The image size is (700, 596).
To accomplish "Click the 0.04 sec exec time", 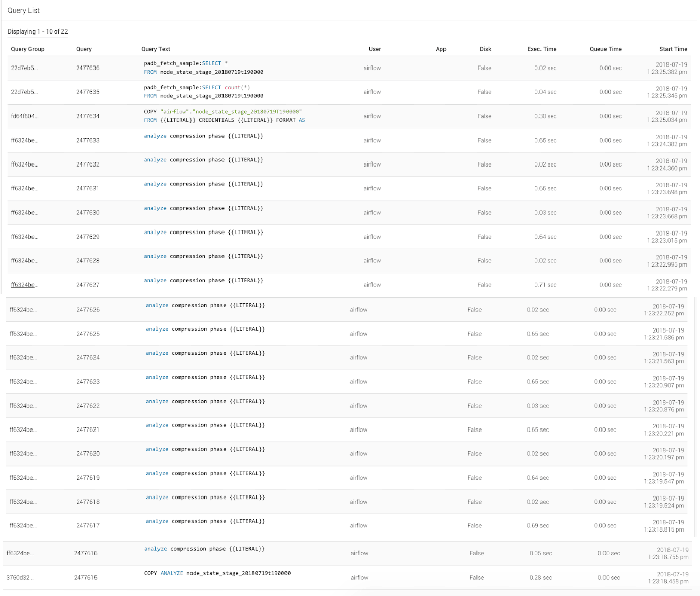I will pyautogui.click(x=546, y=92).
